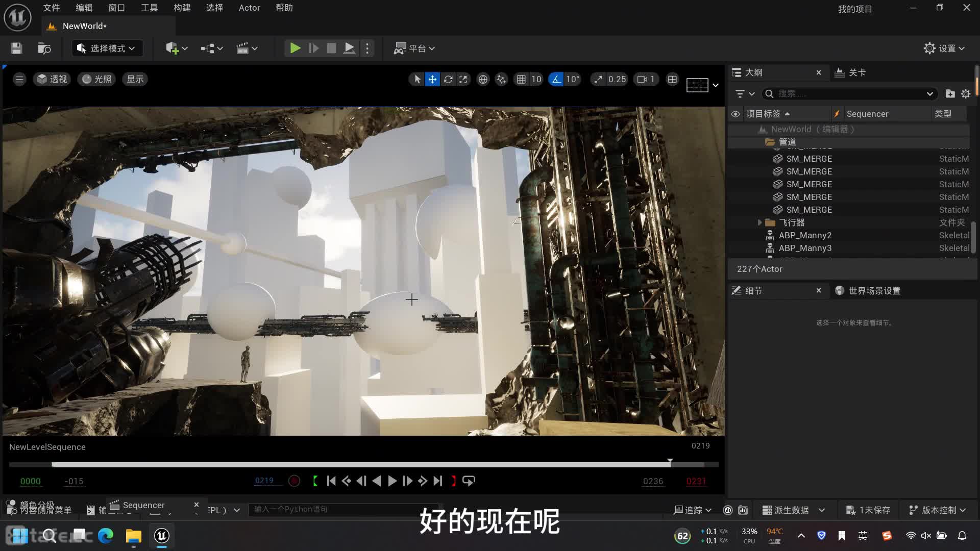
Task: Toggle the world/local coordinate globe icon
Action: (483, 79)
